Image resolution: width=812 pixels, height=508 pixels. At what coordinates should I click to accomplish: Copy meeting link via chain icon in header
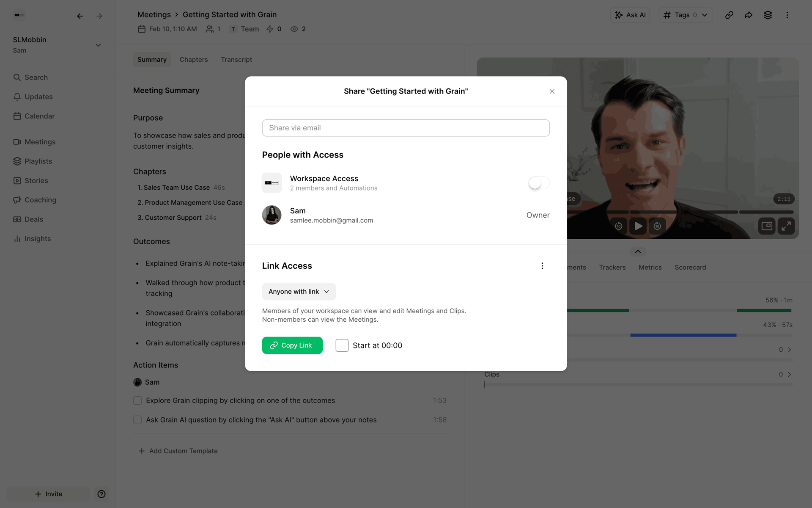729,15
